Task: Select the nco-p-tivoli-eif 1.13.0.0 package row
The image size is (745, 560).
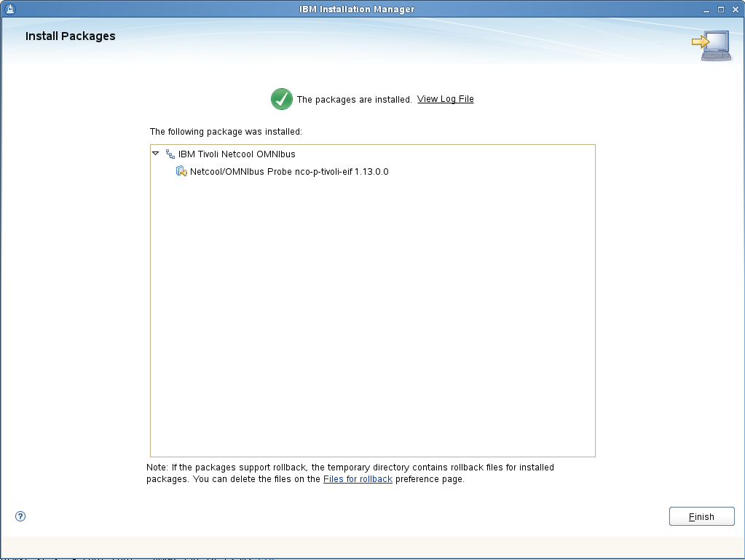Action: pos(373,171)
